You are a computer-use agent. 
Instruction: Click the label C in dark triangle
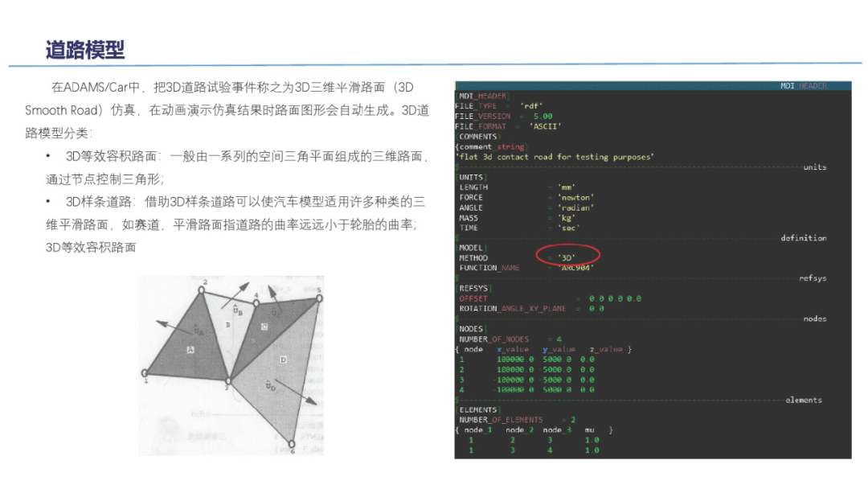pyautogui.click(x=264, y=327)
